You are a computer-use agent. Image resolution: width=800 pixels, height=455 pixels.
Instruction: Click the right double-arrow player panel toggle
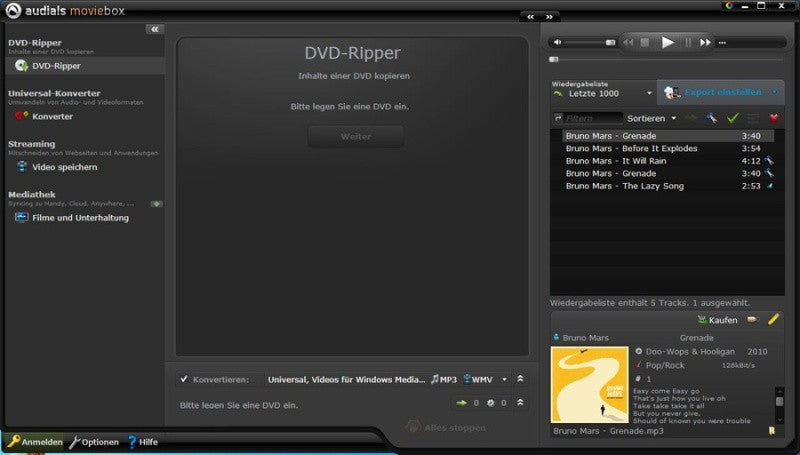549,17
